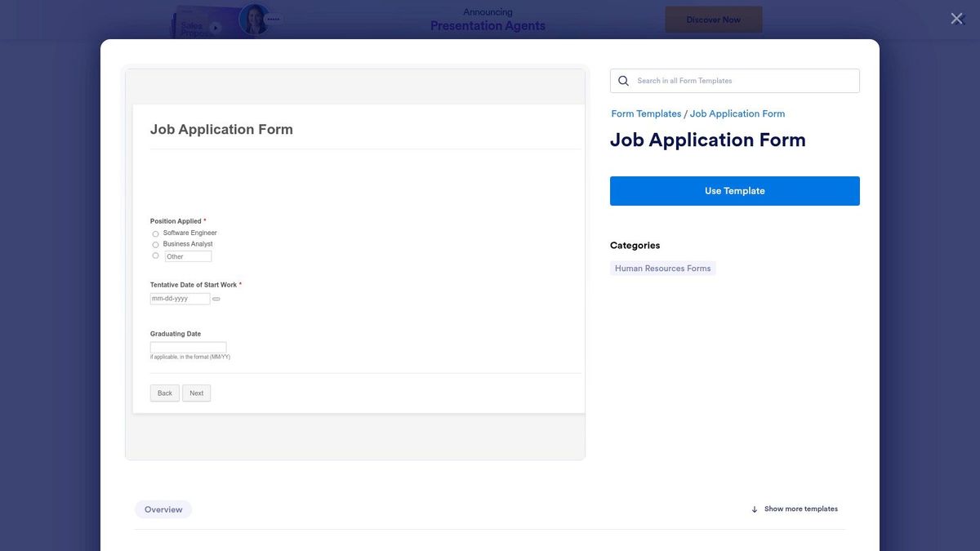Screen dimensions: 980x551
Task: Click the mm-dd-yyyy start work date field
Action: pos(178,298)
